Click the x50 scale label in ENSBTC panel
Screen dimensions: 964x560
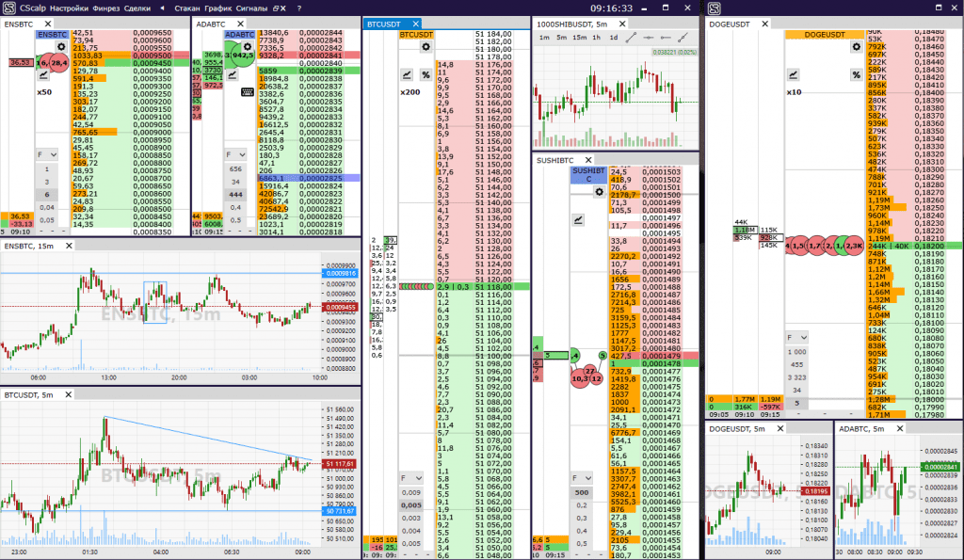(x=44, y=92)
